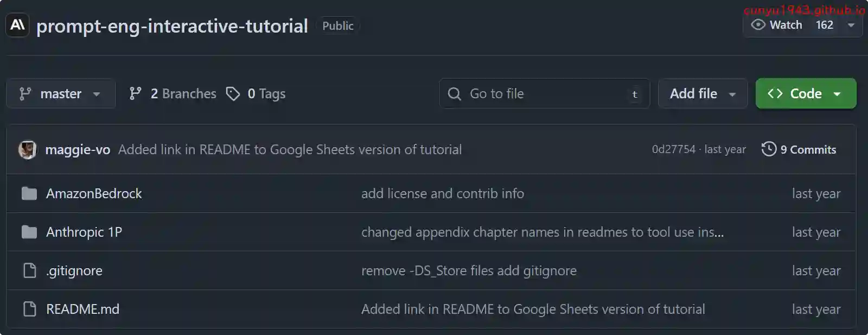Click the maggie-vo profile avatar
Image resolution: width=868 pixels, height=335 pixels.
pyautogui.click(x=28, y=149)
